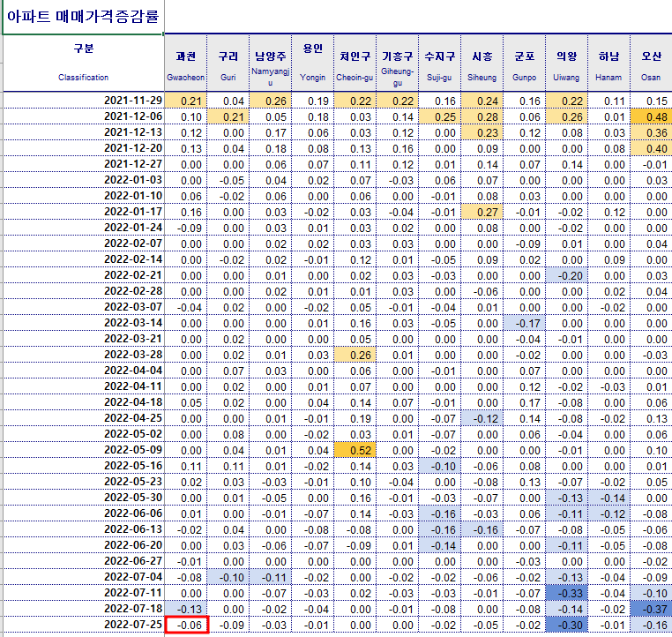Select Namyangju's -0.11 value on 2022-07-04

[x=271, y=576]
